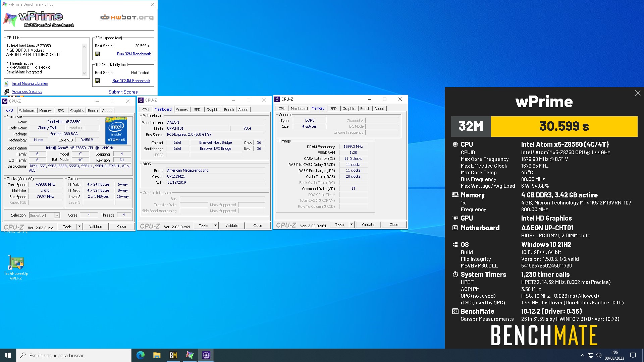
Task: Click the 30.599 s yellow score bar
Action: (x=564, y=126)
